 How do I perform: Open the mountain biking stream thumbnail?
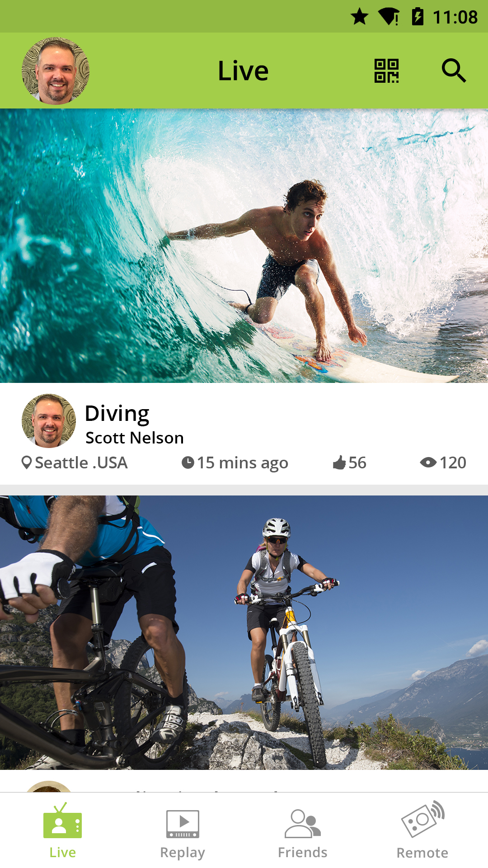point(244,632)
